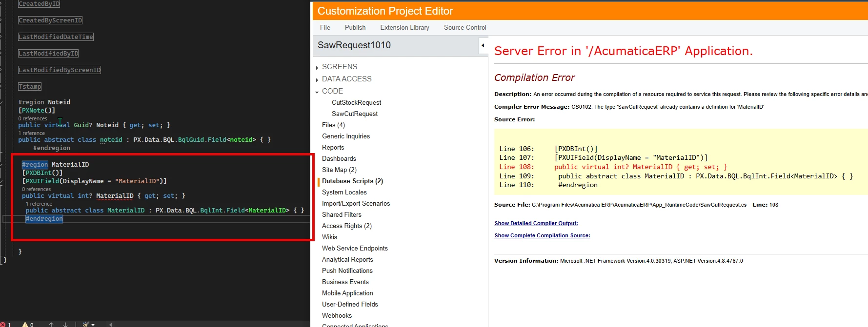Click the '1 reference' CodeLens above MaterialID class
The image size is (868, 327).
click(x=39, y=204)
